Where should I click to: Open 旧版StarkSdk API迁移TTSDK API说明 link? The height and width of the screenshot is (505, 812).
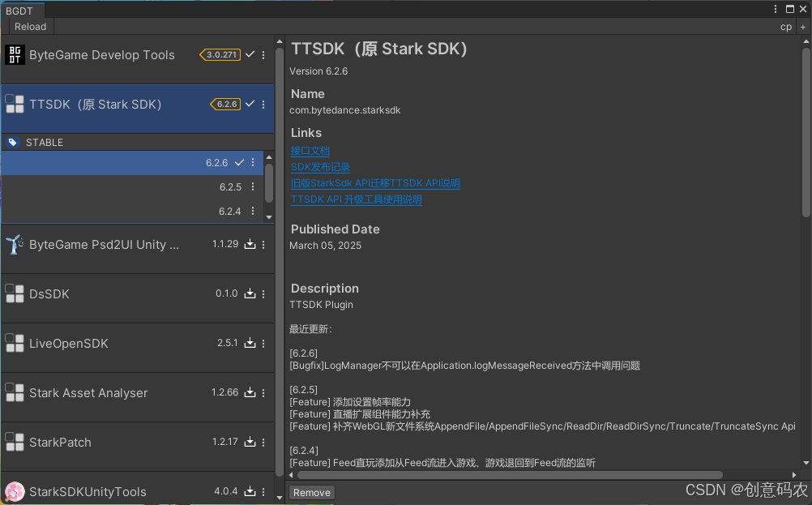click(375, 183)
